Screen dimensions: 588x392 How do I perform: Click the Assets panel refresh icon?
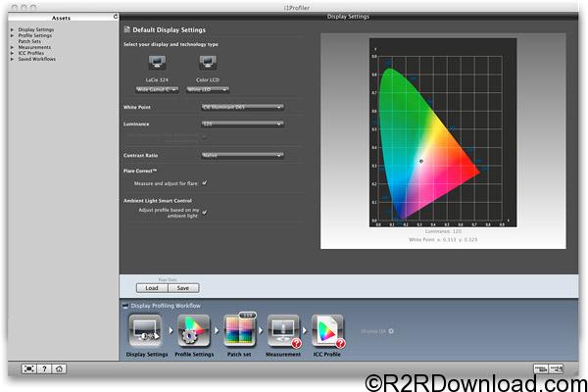[x=115, y=17]
